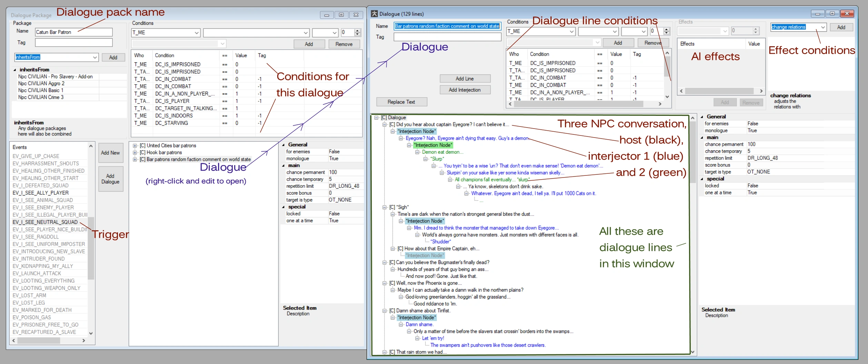Collapse the root [C] Dialogue node
The width and height of the screenshot is (868, 364).
(x=376, y=118)
